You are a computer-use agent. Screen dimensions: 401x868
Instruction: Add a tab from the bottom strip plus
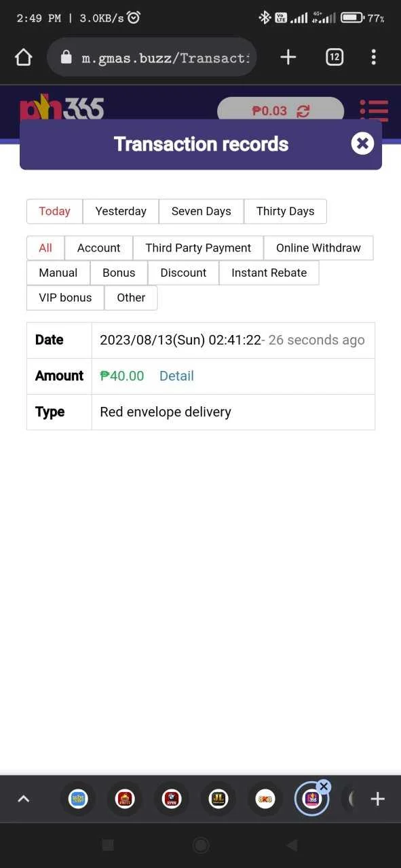377,799
